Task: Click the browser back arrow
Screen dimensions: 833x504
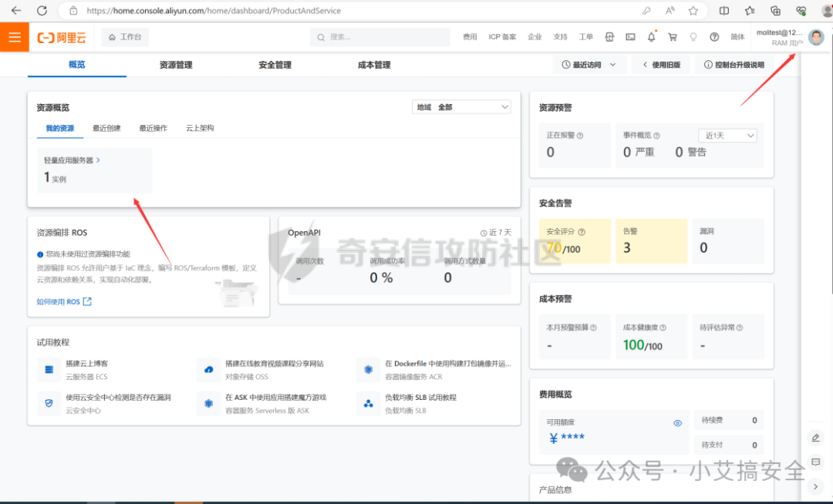Action: coord(16,10)
